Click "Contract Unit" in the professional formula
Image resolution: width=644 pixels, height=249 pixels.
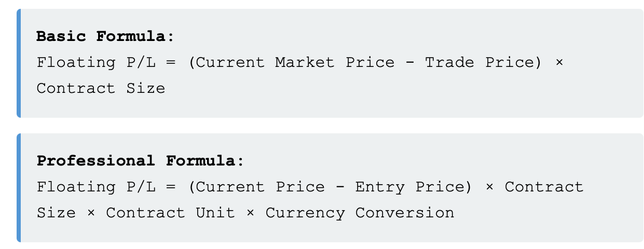170,213
